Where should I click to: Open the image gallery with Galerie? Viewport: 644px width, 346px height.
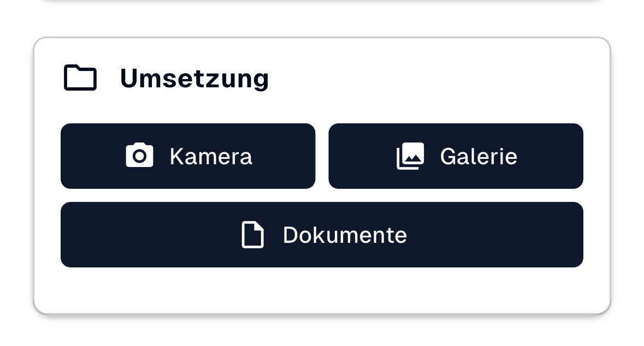tap(456, 156)
